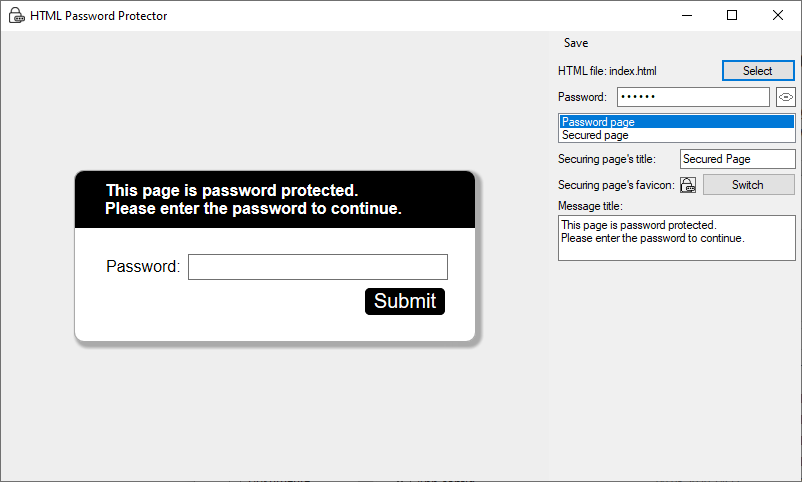Screen dimensions: 802x482
Task: Click the app padlock icon in title bar
Action: [16, 16]
